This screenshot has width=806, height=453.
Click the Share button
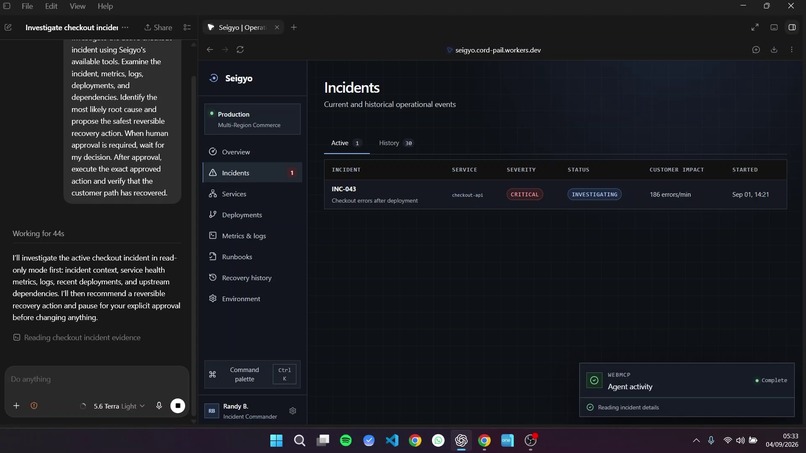tap(158, 27)
